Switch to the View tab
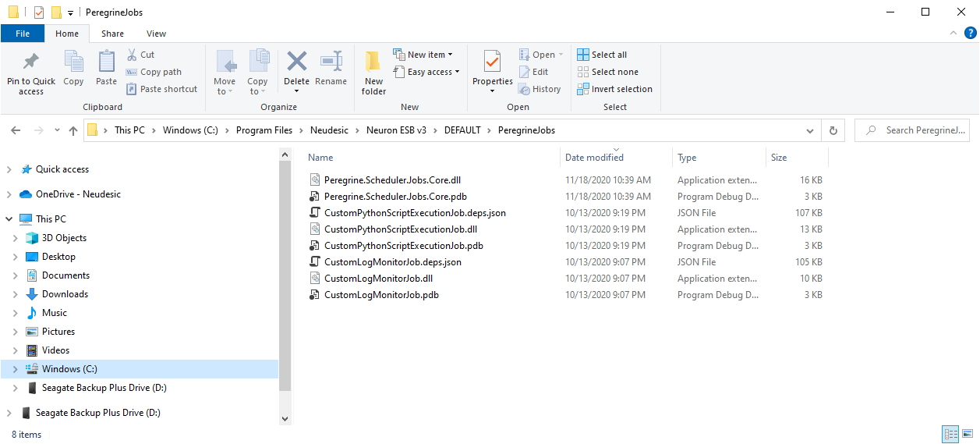This screenshot has width=980, height=444. click(156, 34)
